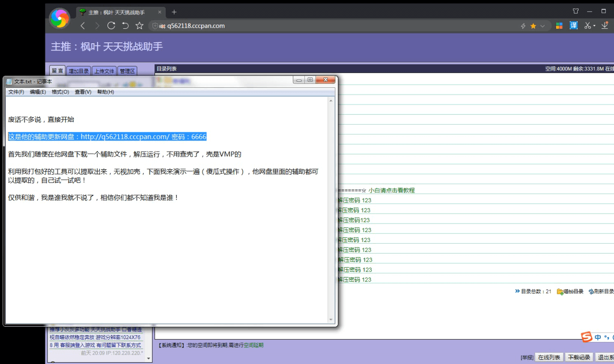Click the undo/restore closed tab icon

pyautogui.click(x=125, y=26)
